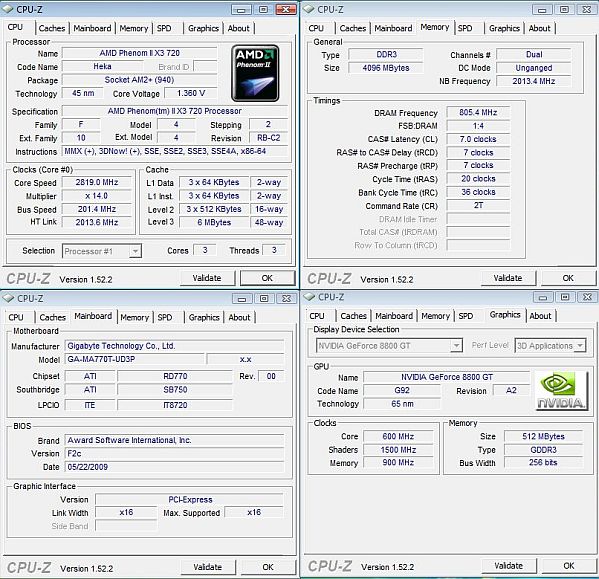Close the Graphics window
Screen dimensions: 599x579
[587, 297]
